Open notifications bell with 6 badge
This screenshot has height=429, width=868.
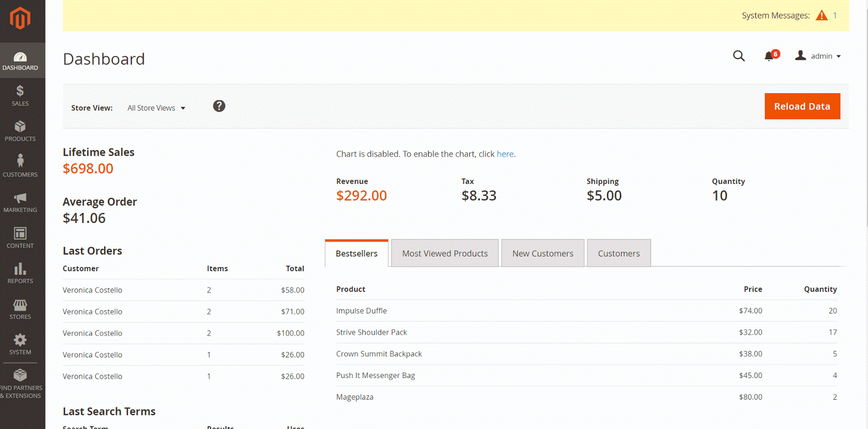[769, 56]
